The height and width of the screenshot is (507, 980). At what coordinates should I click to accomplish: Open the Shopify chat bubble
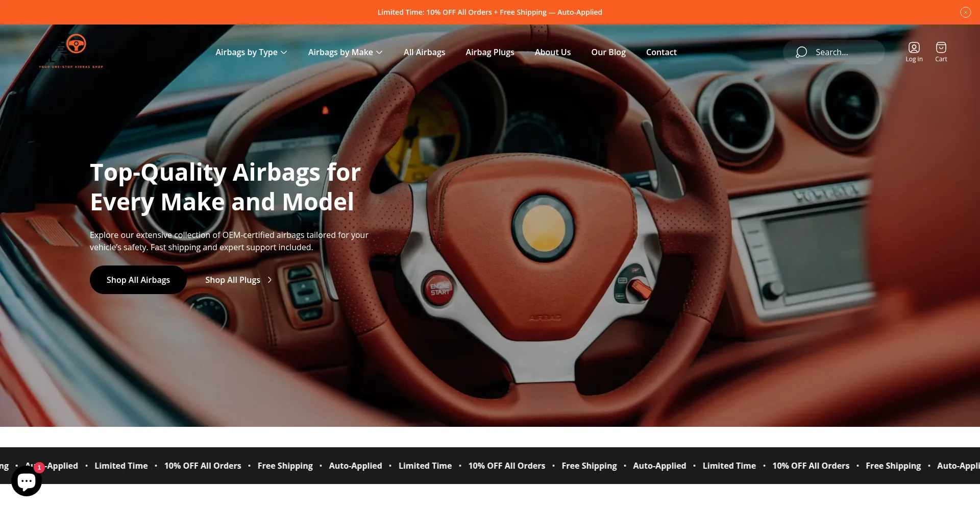[27, 480]
